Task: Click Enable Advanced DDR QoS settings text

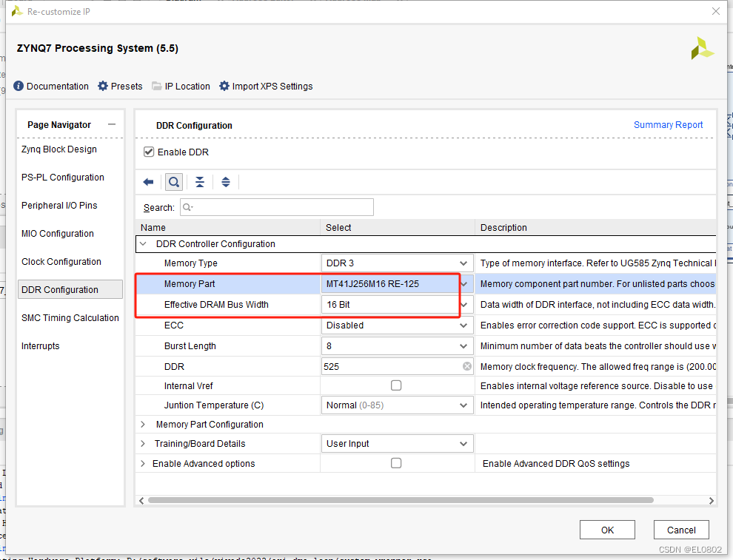Action: (556, 463)
